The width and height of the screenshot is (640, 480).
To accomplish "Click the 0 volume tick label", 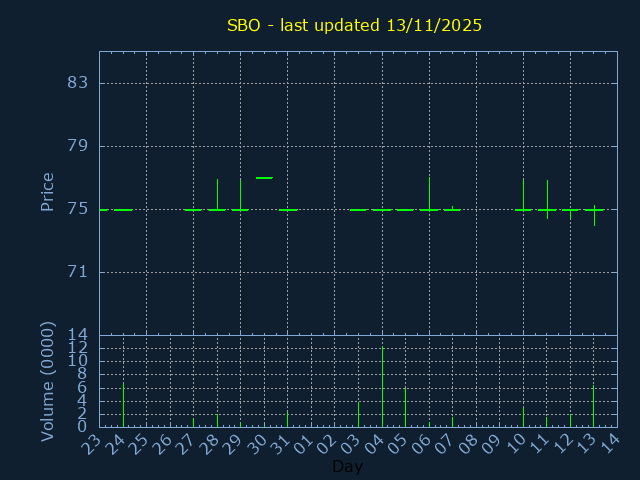I will click(83, 427).
